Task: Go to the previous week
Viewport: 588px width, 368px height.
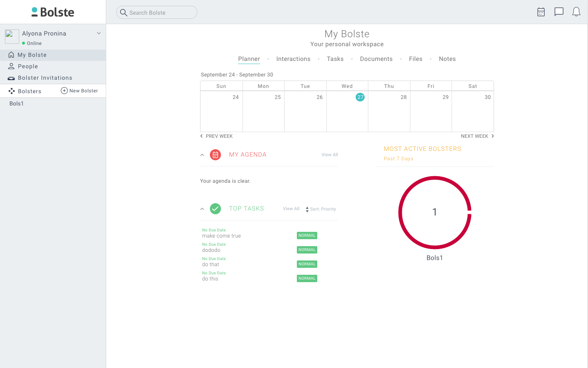Action: [x=216, y=136]
